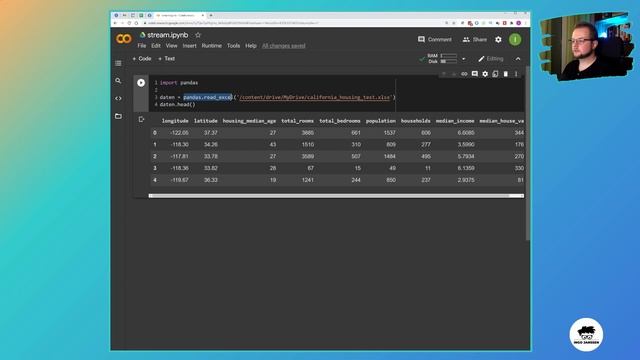Open the Edit menu
The width and height of the screenshot is (640, 360).
click(156, 46)
